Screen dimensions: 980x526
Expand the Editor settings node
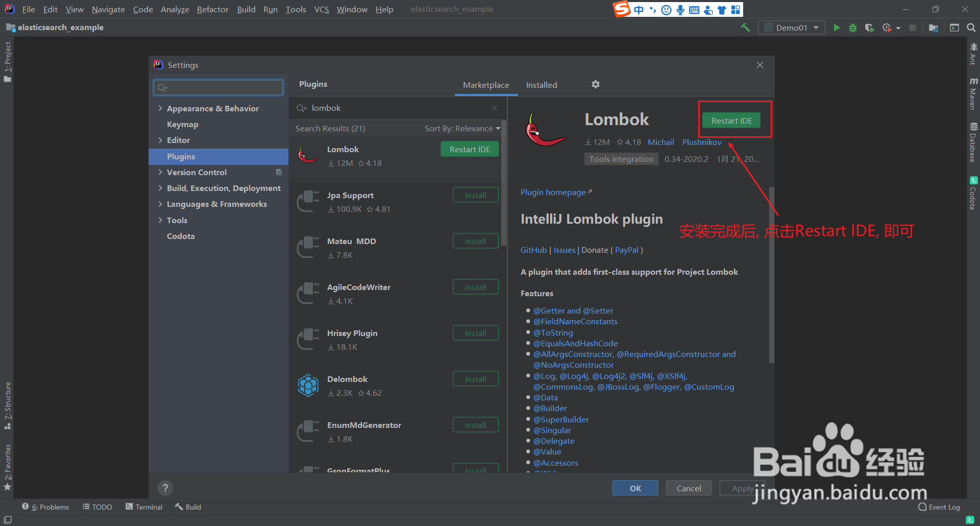160,140
